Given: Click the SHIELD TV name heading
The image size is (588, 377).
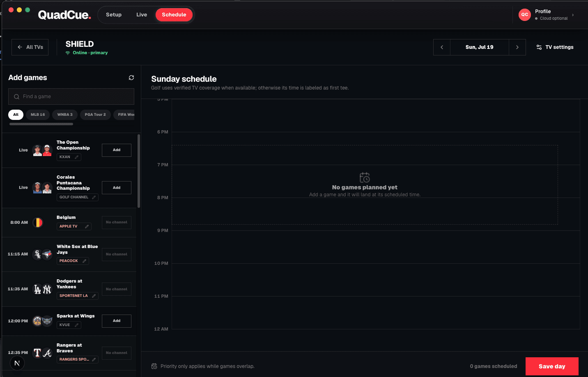Looking at the screenshot, I should point(80,44).
